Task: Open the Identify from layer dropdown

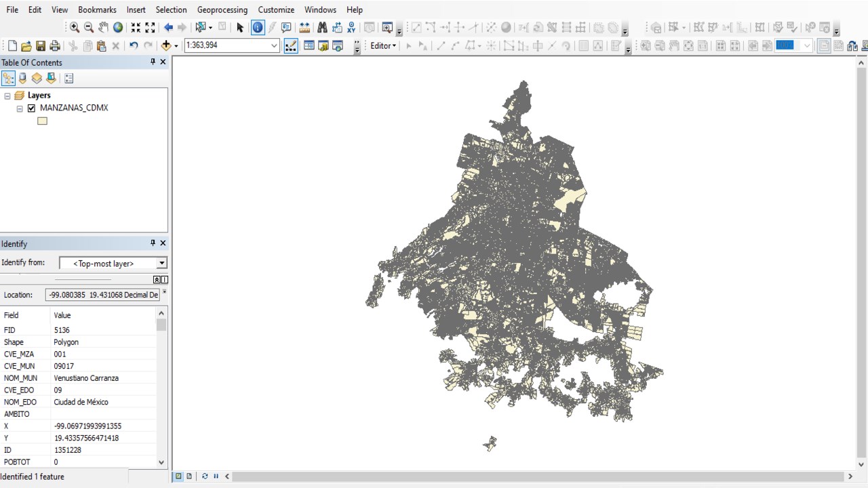Action: coord(161,264)
